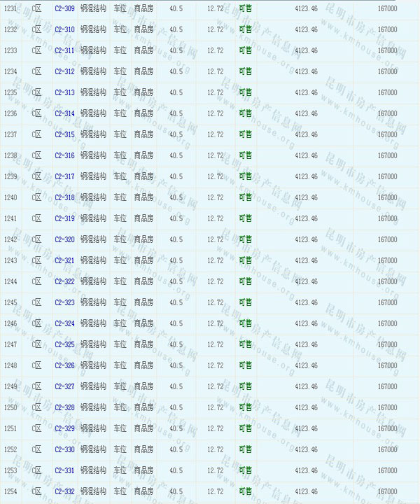View details for unit C2-320
The image size is (420, 504).
[x=64, y=239]
